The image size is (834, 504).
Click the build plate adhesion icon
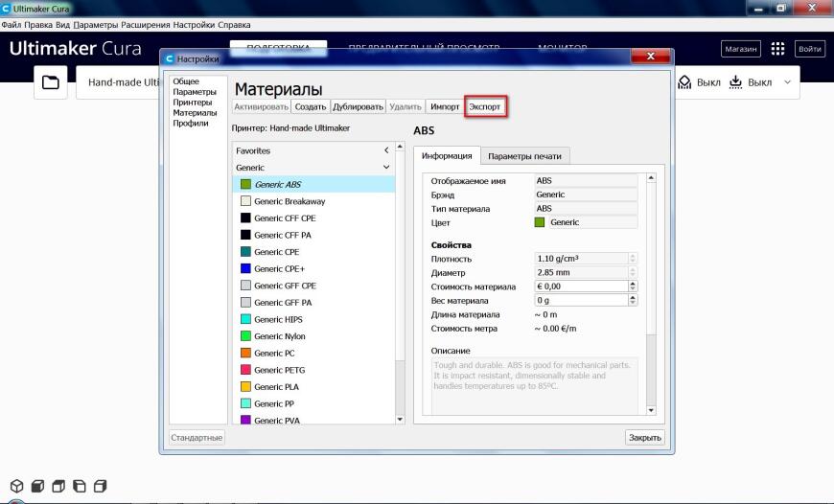point(735,82)
